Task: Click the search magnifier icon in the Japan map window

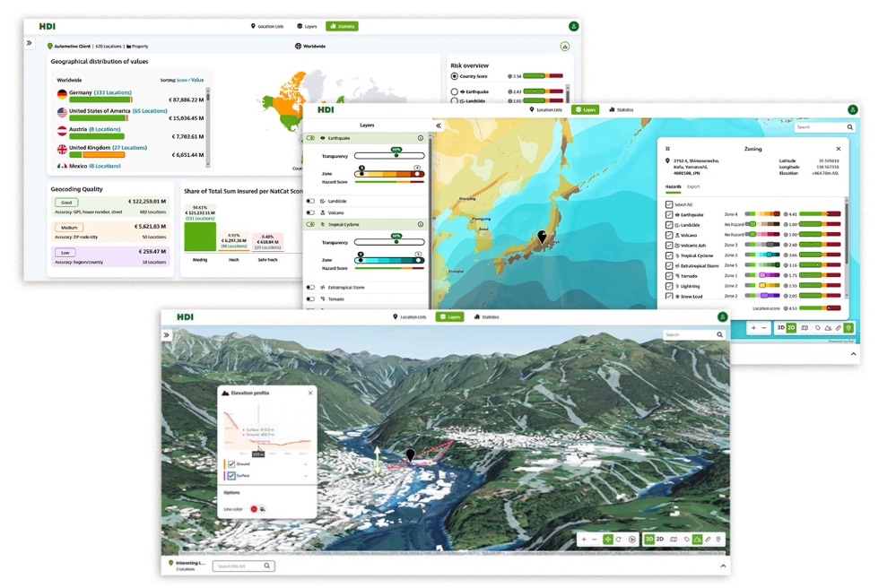Action: coord(850,127)
